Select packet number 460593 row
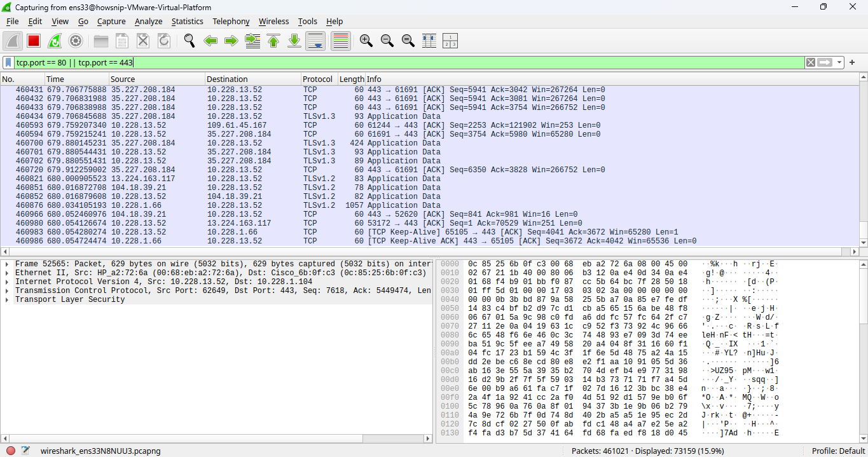Image resolution: width=868 pixels, height=457 pixels. [429, 125]
